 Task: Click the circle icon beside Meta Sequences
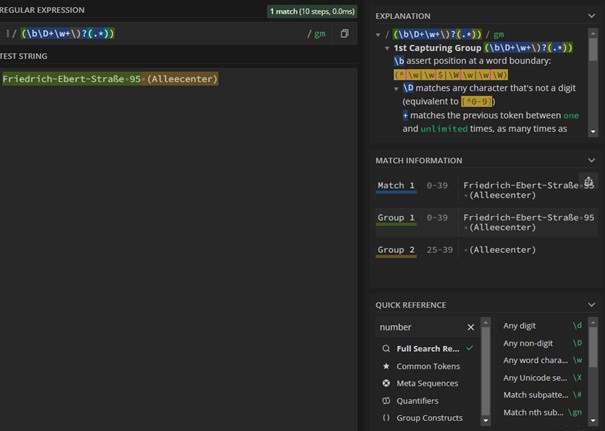pyautogui.click(x=386, y=383)
